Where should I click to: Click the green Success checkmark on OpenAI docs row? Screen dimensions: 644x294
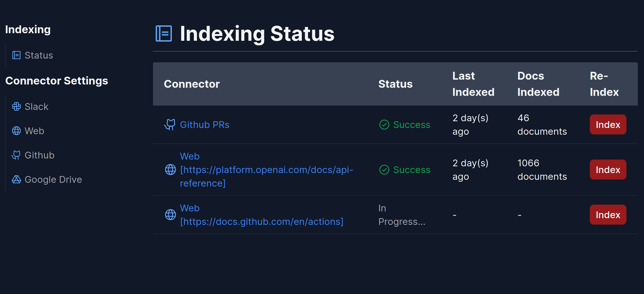pos(384,170)
